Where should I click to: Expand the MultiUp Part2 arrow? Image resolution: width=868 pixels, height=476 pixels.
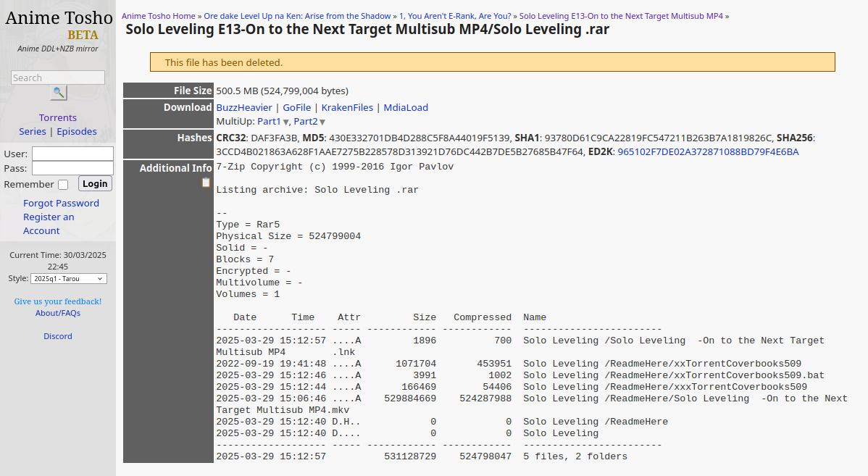(322, 122)
